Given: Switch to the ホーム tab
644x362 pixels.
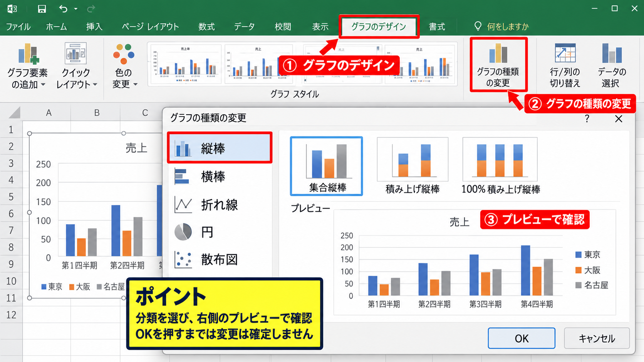Looking at the screenshot, I should tap(56, 27).
